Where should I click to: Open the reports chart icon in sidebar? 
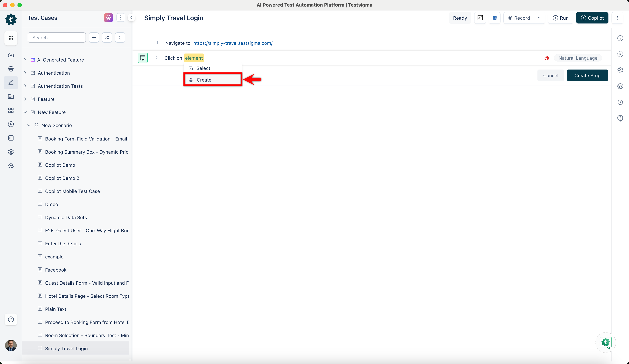(x=11, y=138)
